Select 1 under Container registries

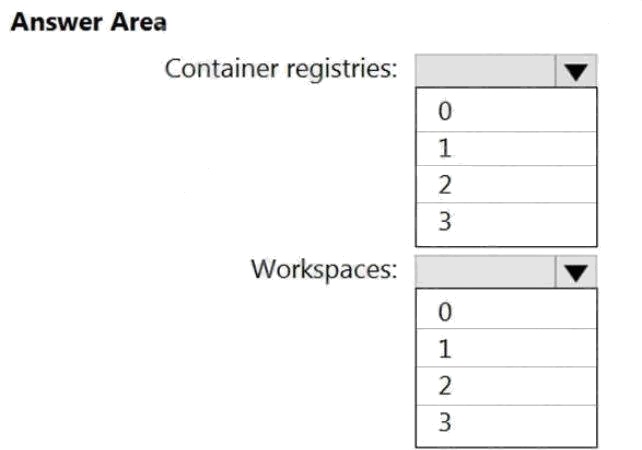pyautogui.click(x=505, y=149)
